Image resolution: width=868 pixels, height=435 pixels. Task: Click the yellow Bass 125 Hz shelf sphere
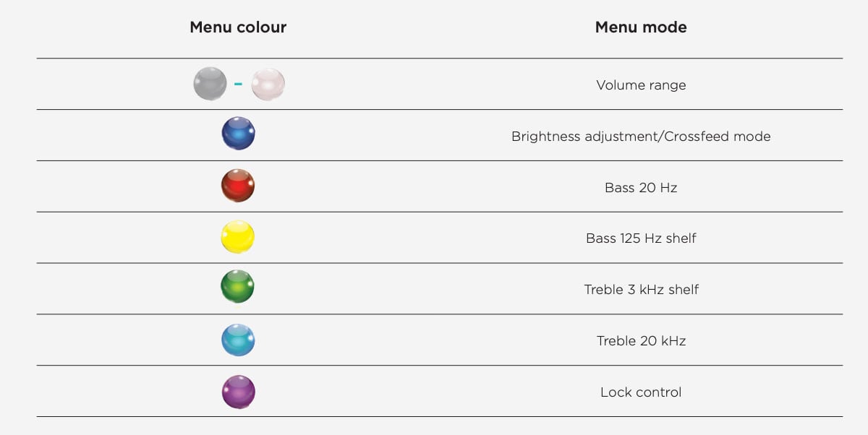click(238, 237)
